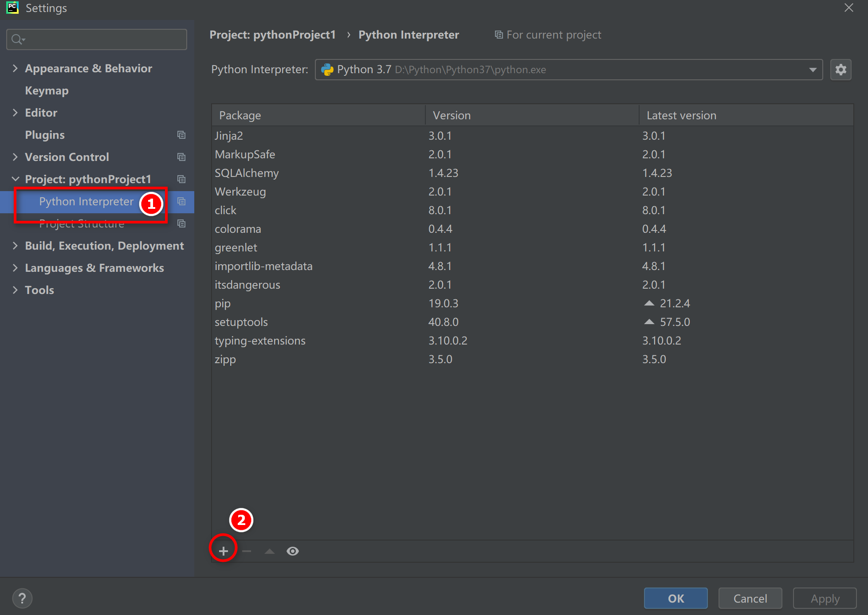Click the project-level icon beside Plugins
The image size is (868, 615).
181,135
